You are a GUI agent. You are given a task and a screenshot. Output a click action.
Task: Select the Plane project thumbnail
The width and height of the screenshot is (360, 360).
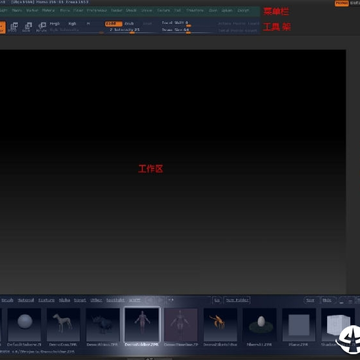[x=299, y=325]
